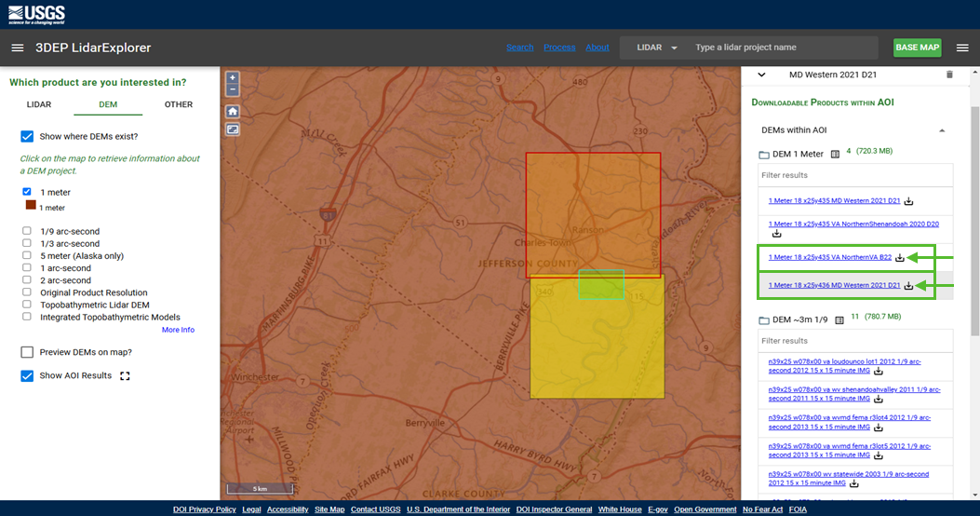Check the 5 meter (Alaska only) option

pos(27,255)
